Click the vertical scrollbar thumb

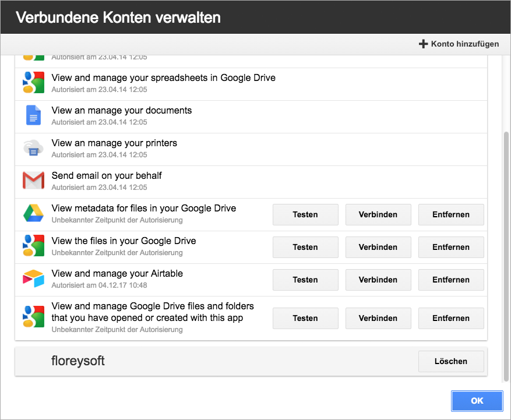[x=506, y=256]
